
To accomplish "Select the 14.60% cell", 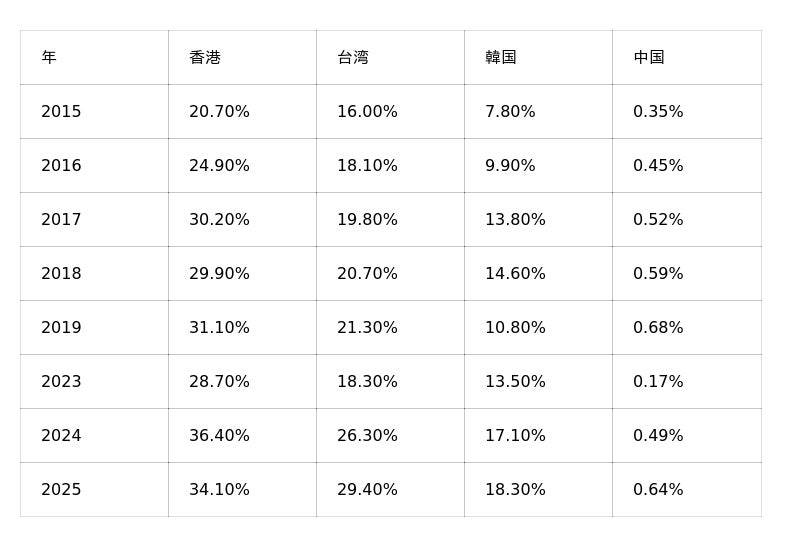I will pos(538,274).
